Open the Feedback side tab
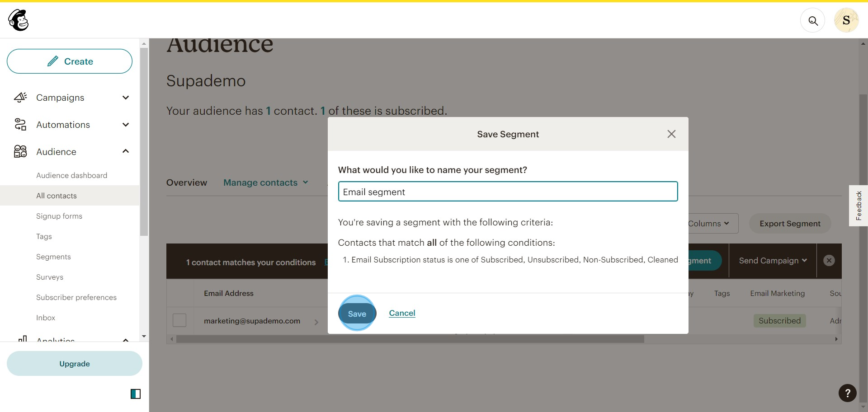 [859, 206]
